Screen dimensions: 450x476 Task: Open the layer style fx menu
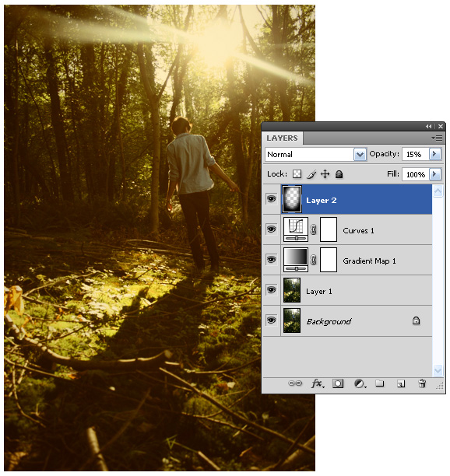click(x=318, y=383)
